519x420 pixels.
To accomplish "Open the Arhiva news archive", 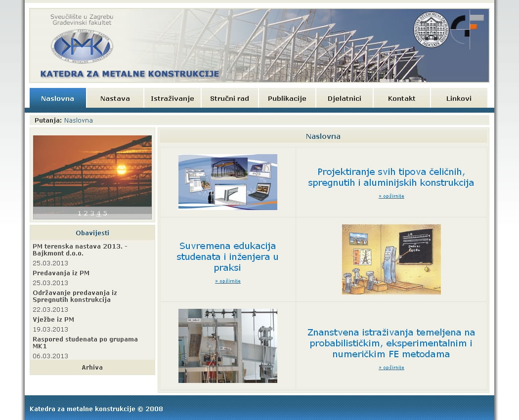I will click(x=92, y=367).
